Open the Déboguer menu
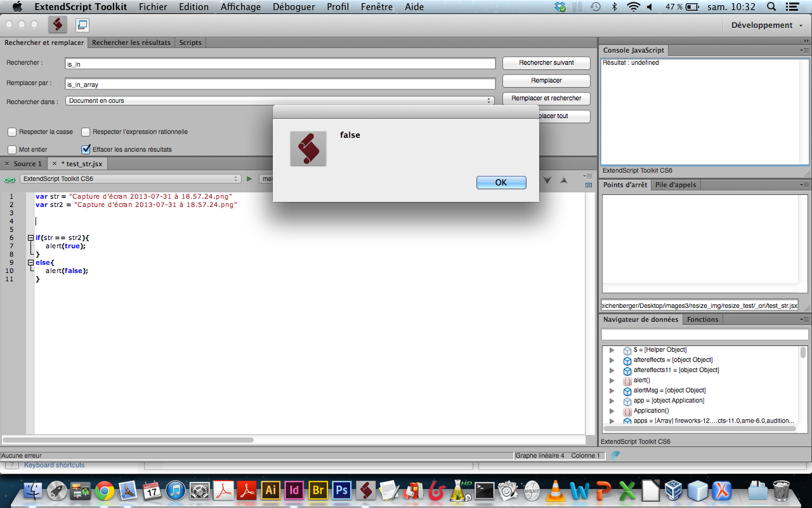812x508 pixels. tap(294, 7)
